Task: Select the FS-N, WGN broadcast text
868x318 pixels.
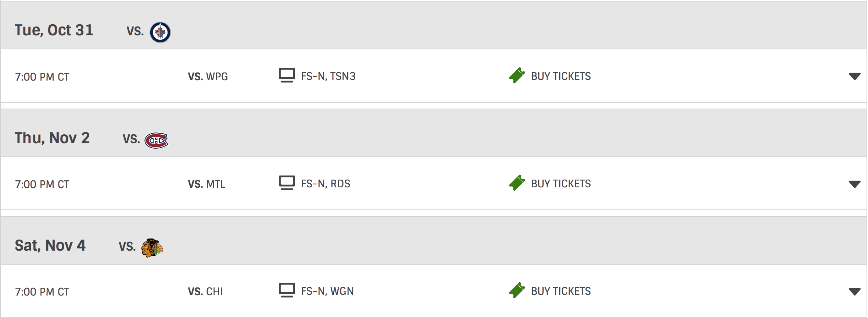Action: [x=327, y=291]
